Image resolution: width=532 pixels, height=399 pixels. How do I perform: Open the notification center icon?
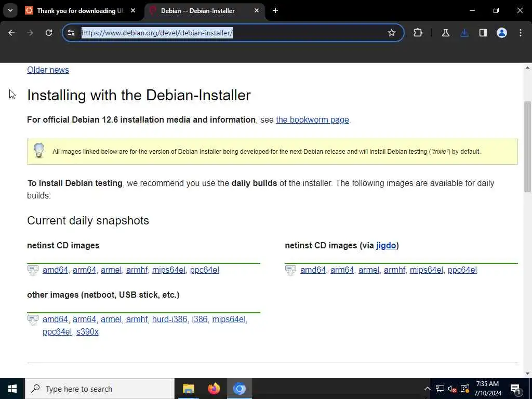pos(515,389)
